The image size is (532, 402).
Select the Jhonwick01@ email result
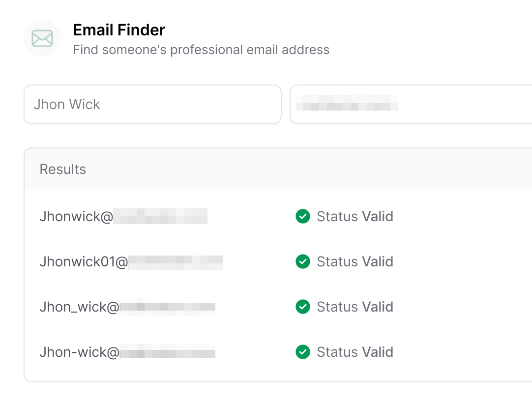click(x=131, y=262)
